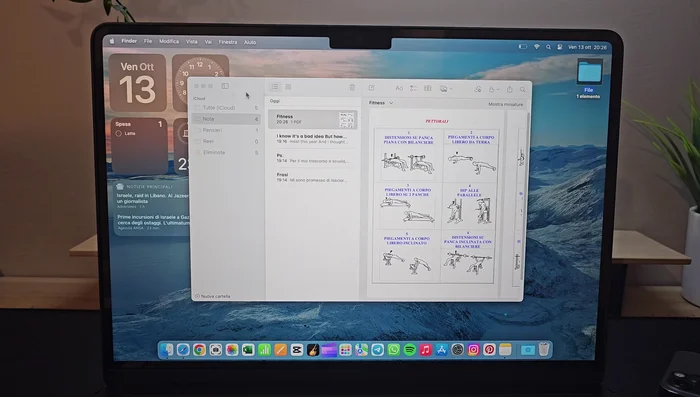The width and height of the screenshot is (700, 397).
Task: Open Trash from the Dock
Action: (x=543, y=349)
